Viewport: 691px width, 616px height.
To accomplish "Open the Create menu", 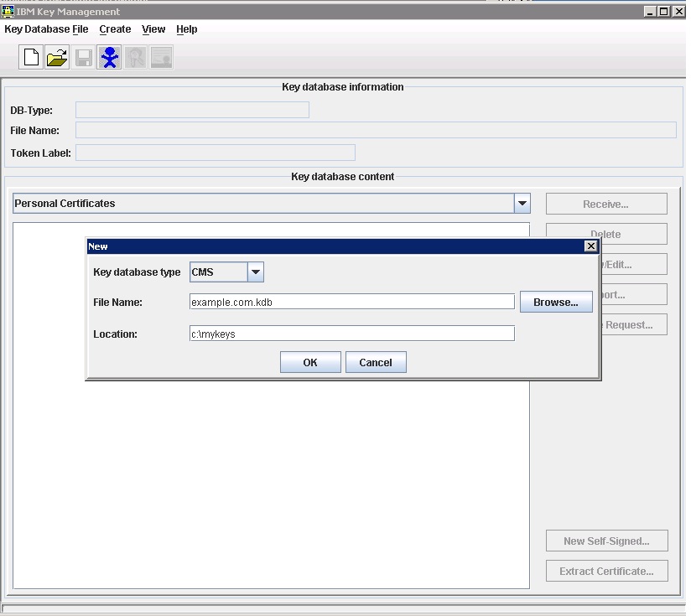I will point(115,29).
